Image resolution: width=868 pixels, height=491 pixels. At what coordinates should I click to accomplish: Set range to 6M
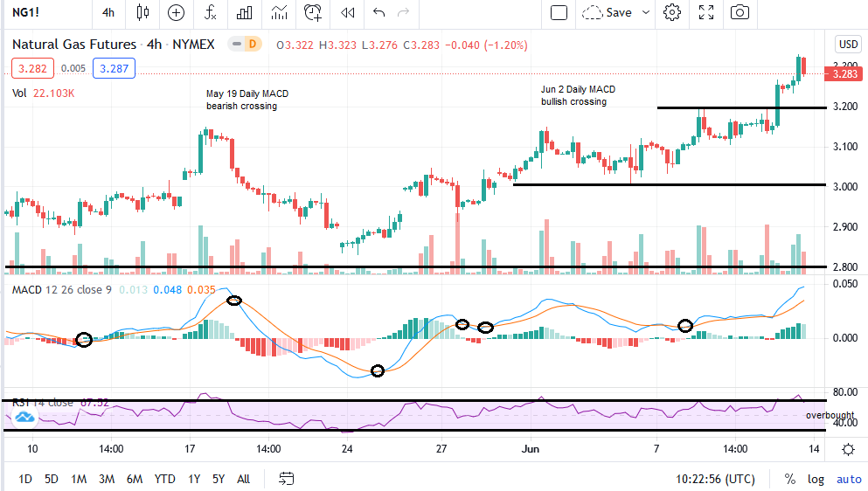[x=135, y=479]
